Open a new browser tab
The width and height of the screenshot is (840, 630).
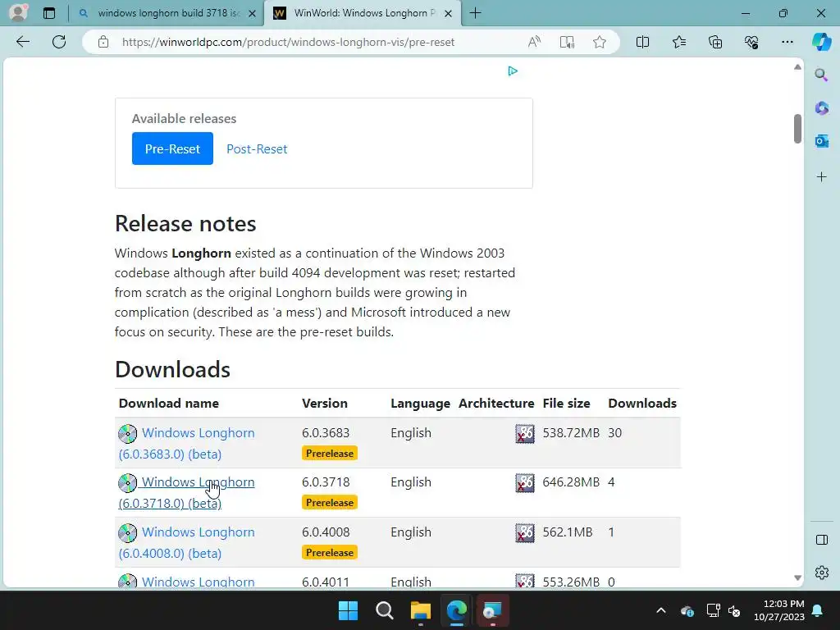(475, 13)
